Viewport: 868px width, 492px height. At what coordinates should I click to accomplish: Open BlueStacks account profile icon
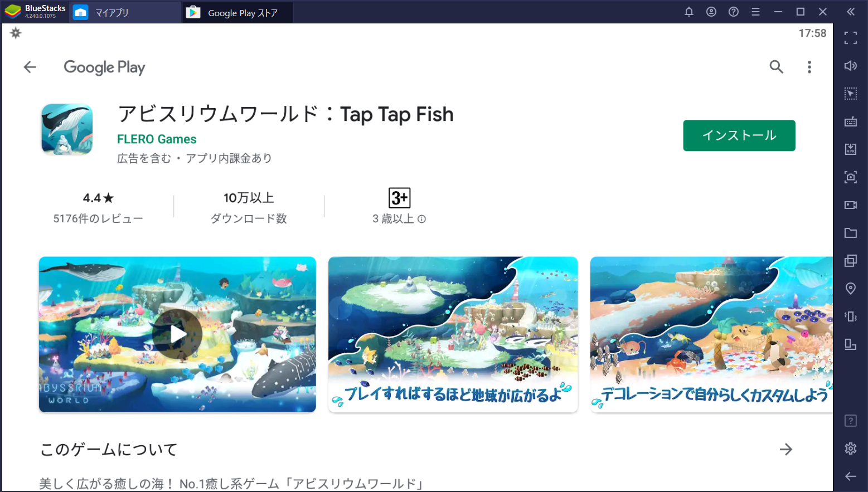pos(711,12)
